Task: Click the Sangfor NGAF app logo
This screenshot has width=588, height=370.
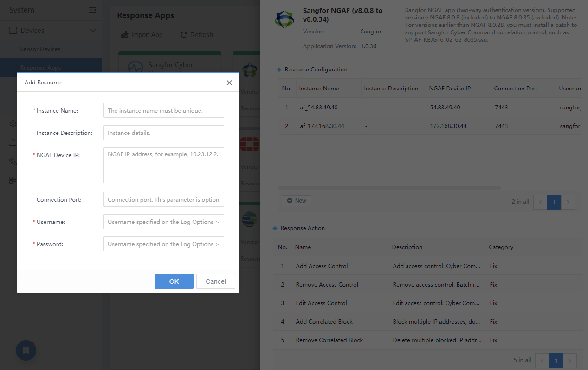Action: (x=284, y=19)
